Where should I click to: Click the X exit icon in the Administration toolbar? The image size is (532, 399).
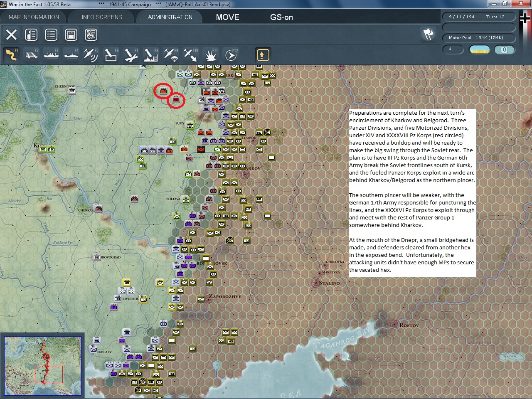coord(12,34)
